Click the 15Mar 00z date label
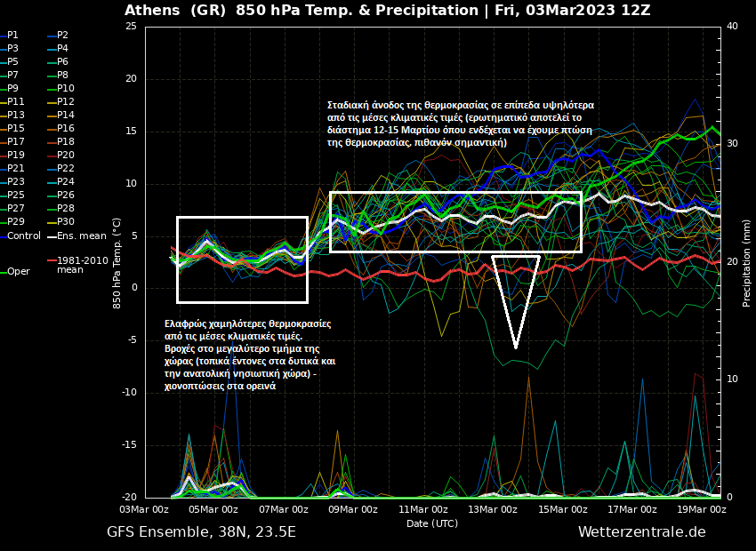756x551 pixels. click(563, 509)
